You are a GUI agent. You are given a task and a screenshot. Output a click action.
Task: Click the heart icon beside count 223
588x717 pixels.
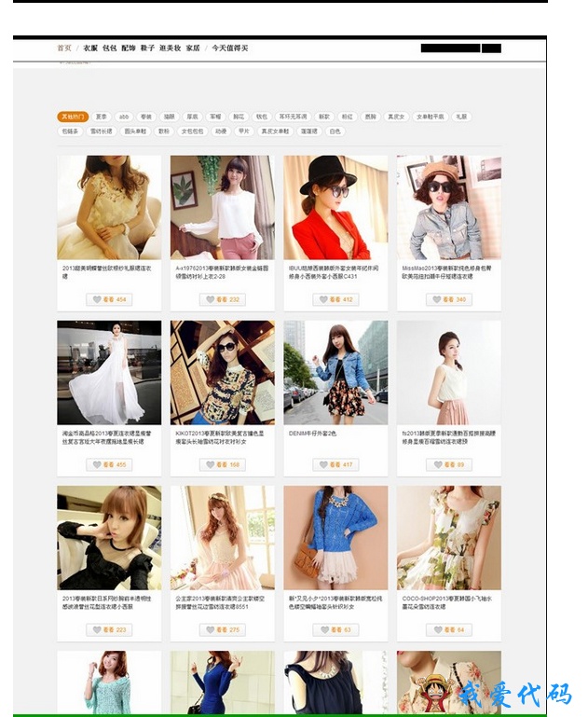tap(97, 629)
